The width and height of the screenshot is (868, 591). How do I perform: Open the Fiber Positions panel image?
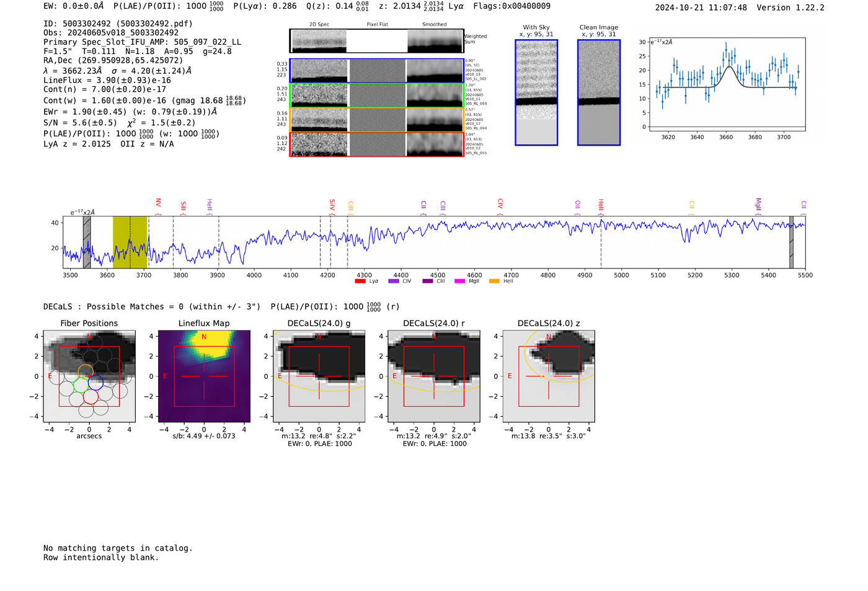click(89, 376)
